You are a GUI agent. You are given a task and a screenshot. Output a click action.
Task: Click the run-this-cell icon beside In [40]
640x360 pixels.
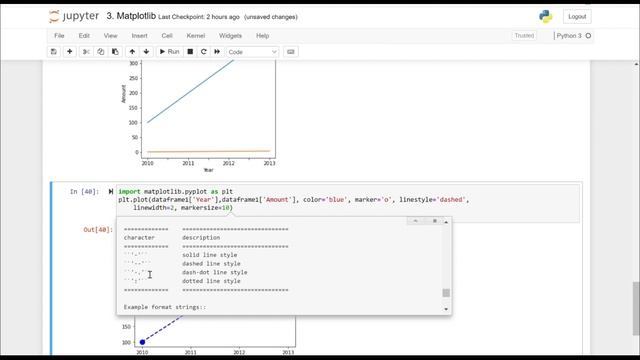(111, 191)
